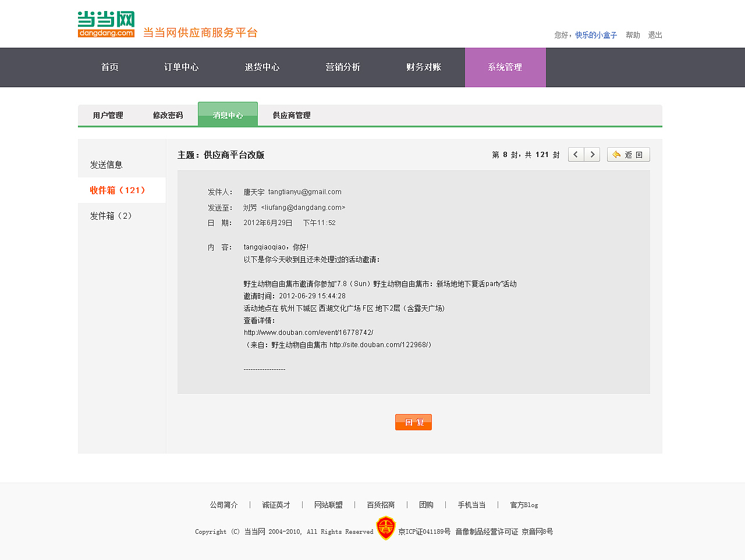The image size is (745, 560).
Task: Open the 帮助 help link
Action: (633, 35)
